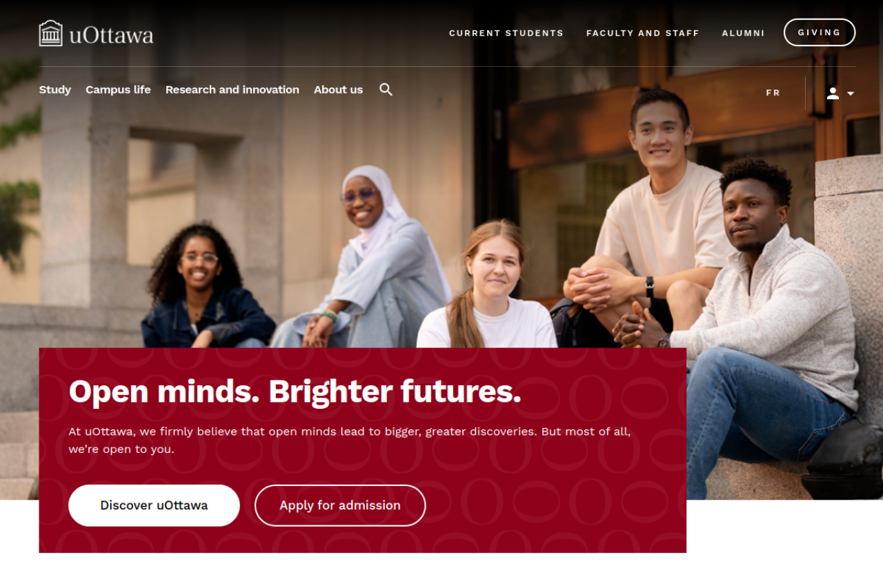Click the 'Open minds. Brighter futures.' headline
883x588 pixels.
pos(295,392)
